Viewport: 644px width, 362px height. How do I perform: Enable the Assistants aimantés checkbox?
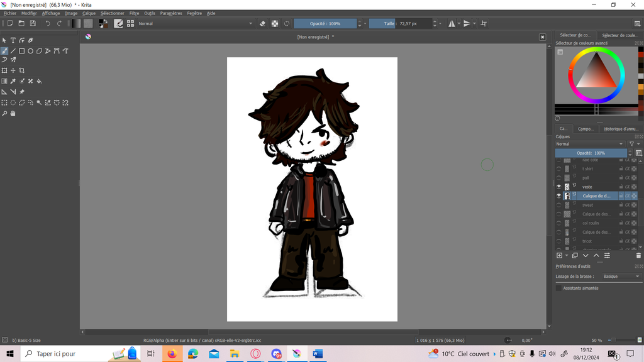coord(558,288)
